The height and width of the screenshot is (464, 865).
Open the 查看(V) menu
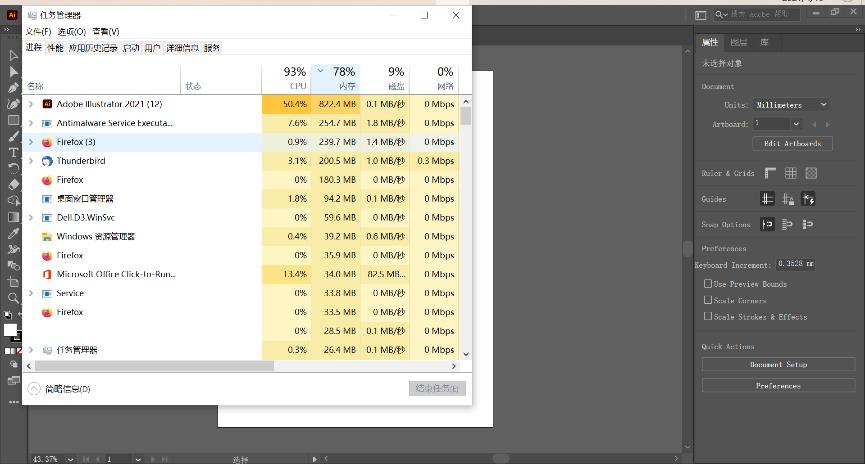pyautogui.click(x=106, y=31)
